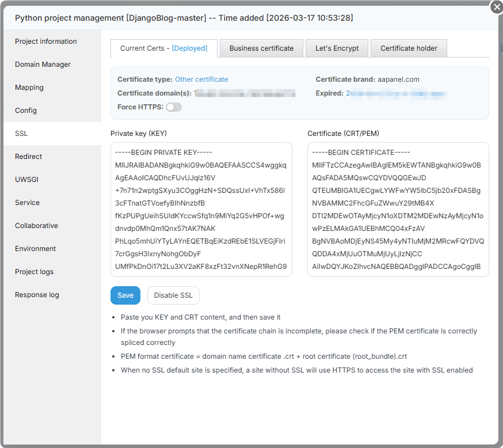Switch to the Let's Encrypt tab
This screenshot has height=448, width=503.
(x=337, y=48)
